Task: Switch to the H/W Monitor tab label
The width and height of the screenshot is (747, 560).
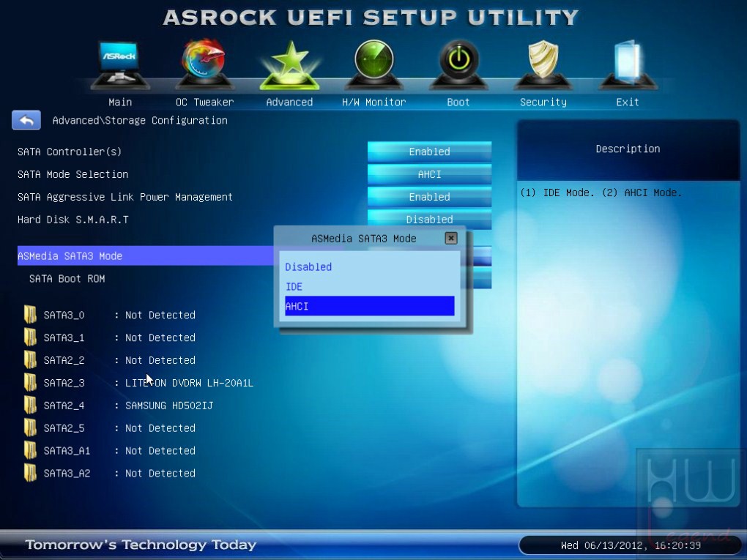Action: 374,102
